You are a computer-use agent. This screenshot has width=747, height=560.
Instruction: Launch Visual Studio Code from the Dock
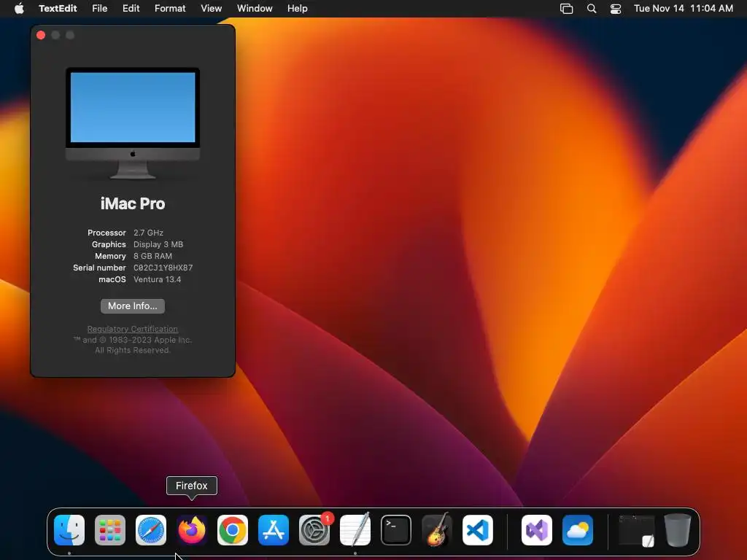coord(478,530)
